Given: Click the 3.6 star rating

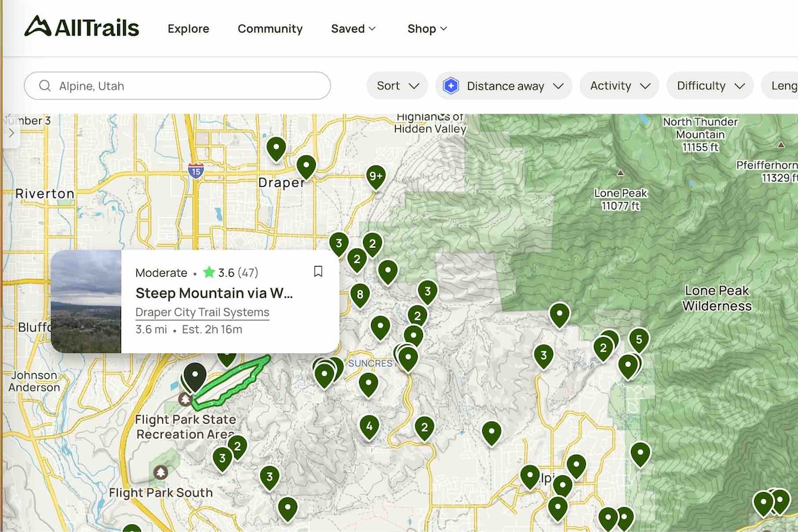Looking at the screenshot, I should (230, 273).
